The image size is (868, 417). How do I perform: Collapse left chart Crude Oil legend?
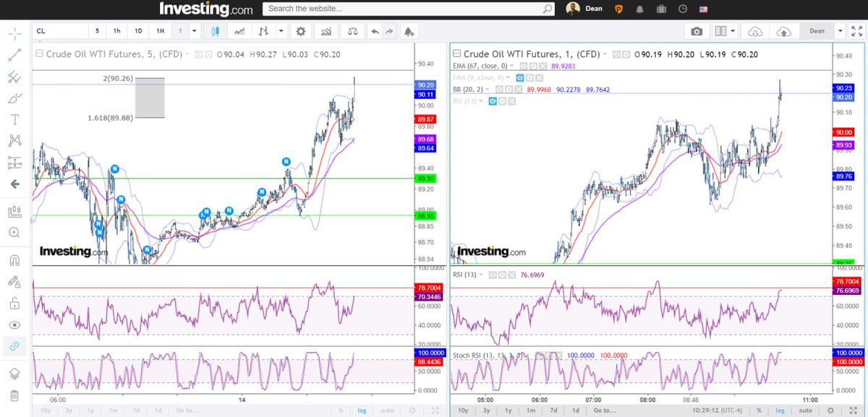pos(38,53)
